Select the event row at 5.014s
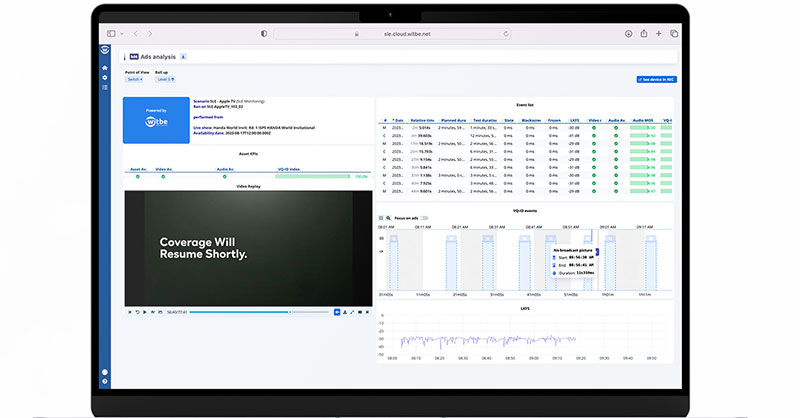Screen dimensions: 800x418 click(526, 128)
